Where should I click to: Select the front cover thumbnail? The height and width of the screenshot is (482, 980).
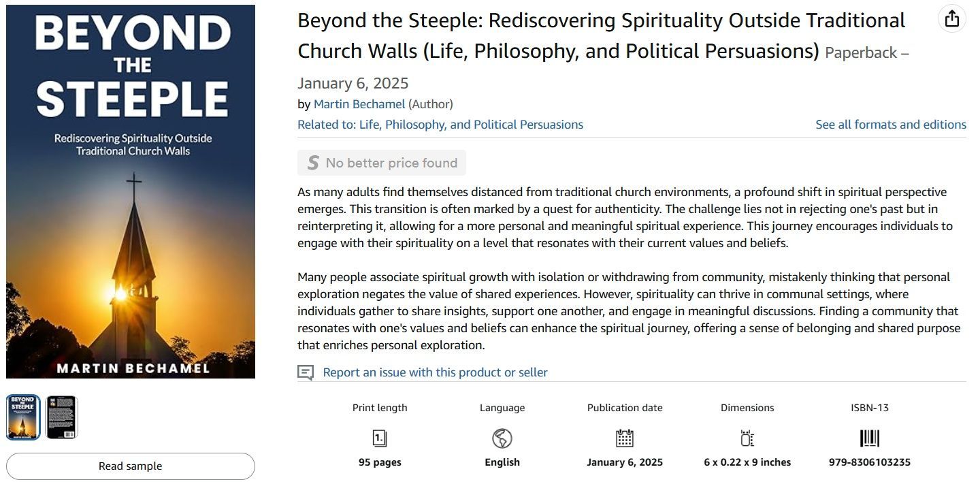[x=23, y=417]
